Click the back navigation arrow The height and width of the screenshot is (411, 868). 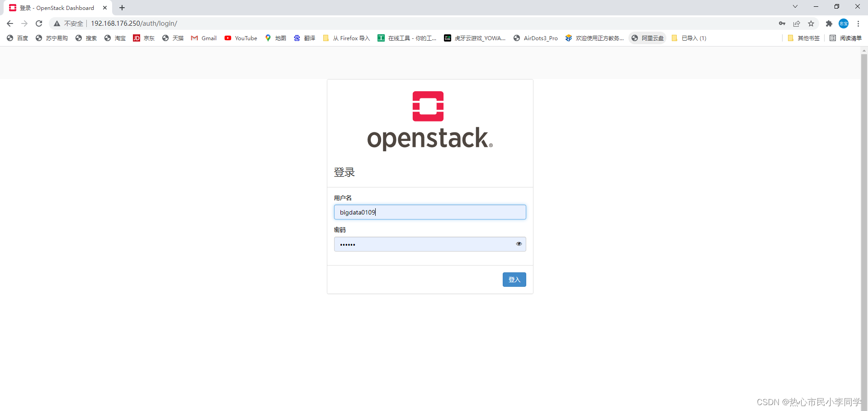10,23
